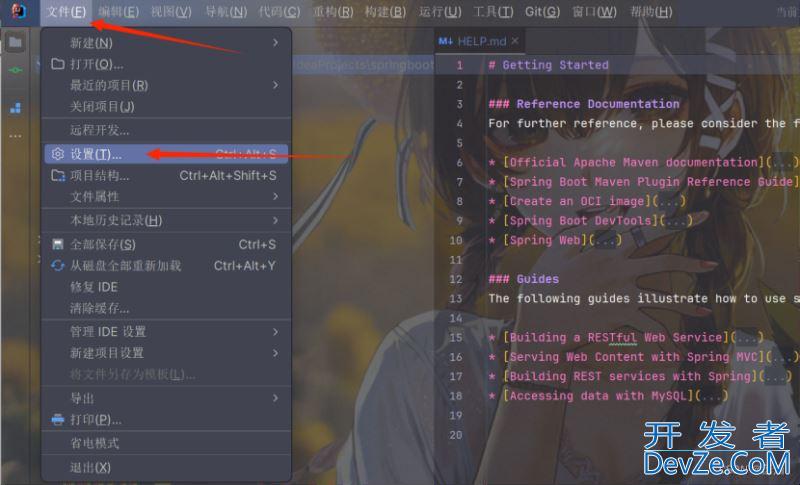
Task: Click the '# Getting Started' heading line
Action: pyautogui.click(x=548, y=65)
